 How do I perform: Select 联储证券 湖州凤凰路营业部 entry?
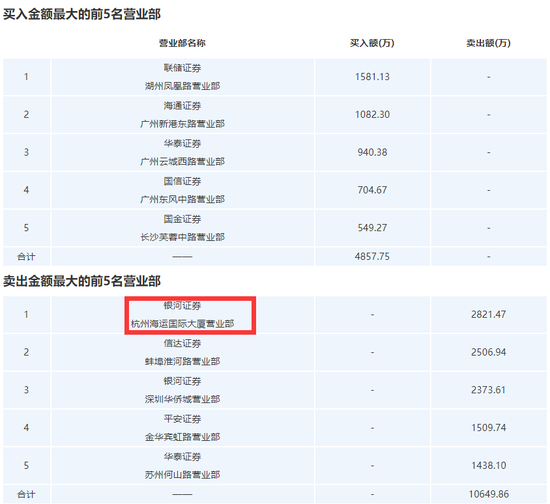pyautogui.click(x=182, y=77)
